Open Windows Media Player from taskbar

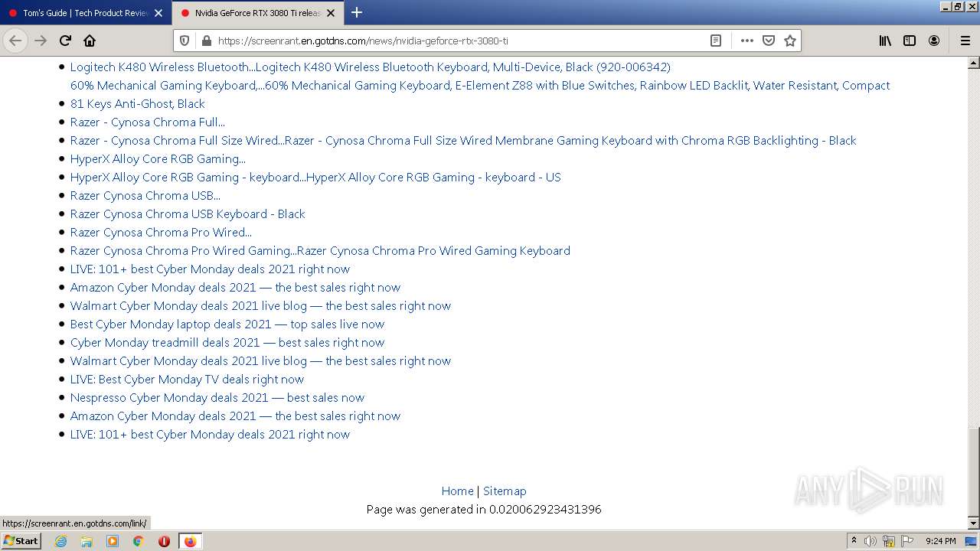113,541
